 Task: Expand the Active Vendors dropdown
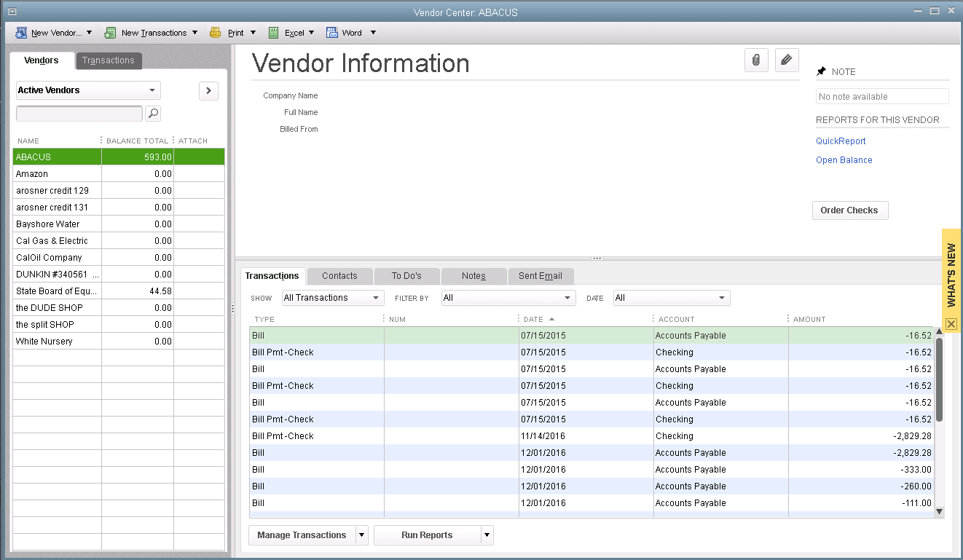click(x=152, y=90)
